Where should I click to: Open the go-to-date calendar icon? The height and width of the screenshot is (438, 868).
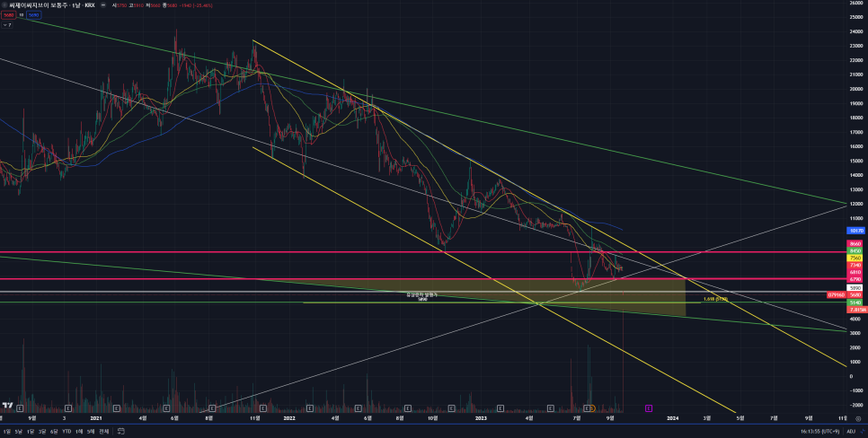click(120, 431)
